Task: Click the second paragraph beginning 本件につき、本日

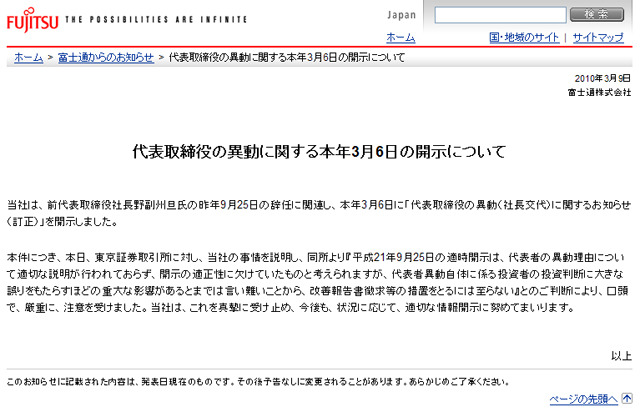Action: [318, 282]
